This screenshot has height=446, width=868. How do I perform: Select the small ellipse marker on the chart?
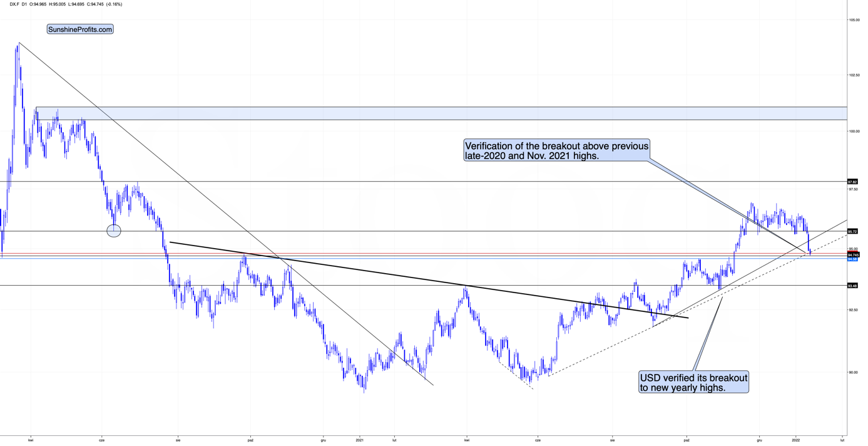(x=114, y=231)
